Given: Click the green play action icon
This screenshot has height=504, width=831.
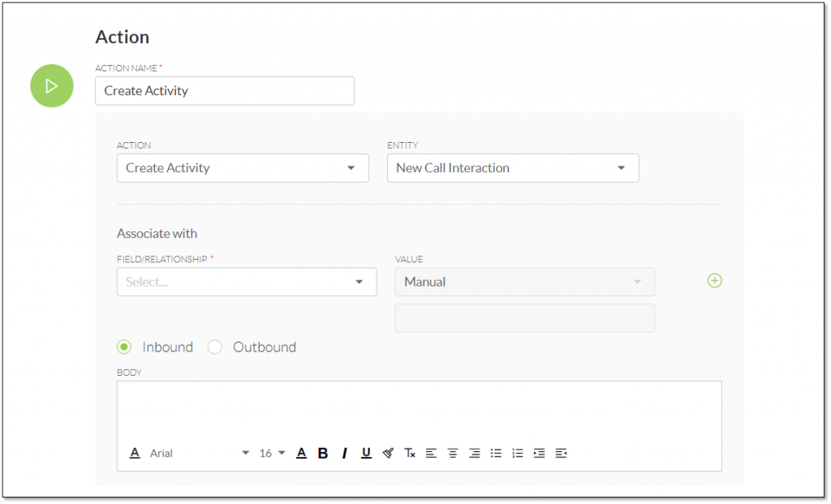Looking at the screenshot, I should pos(51,85).
